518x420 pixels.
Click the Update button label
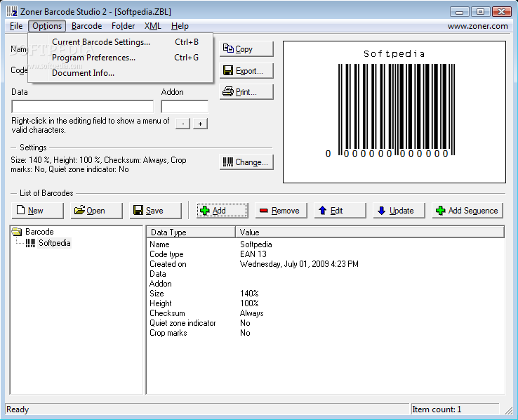point(401,211)
